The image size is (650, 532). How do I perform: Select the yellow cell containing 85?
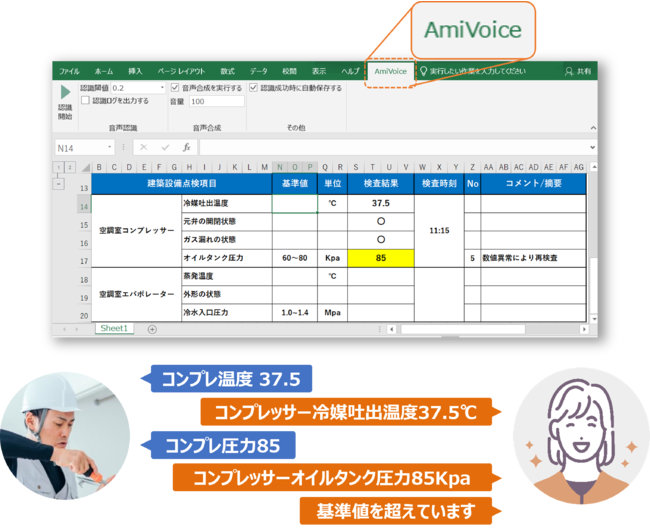380,258
